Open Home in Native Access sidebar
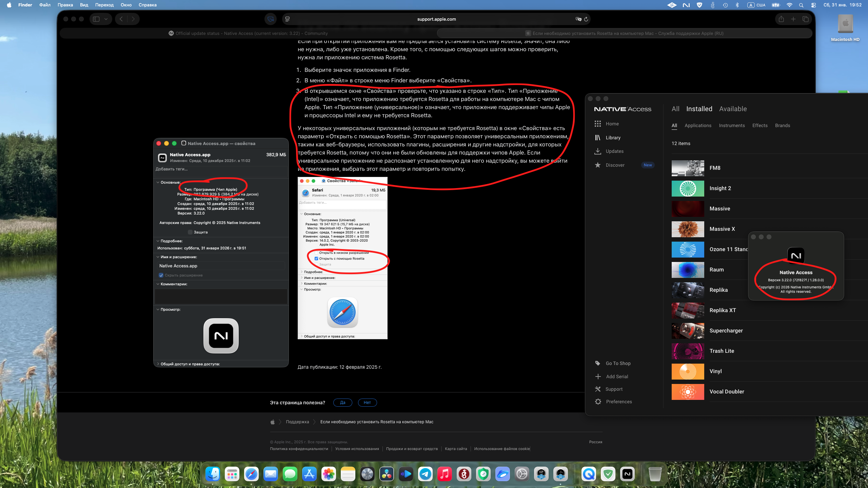Viewport: 868px width, 488px height. [612, 124]
